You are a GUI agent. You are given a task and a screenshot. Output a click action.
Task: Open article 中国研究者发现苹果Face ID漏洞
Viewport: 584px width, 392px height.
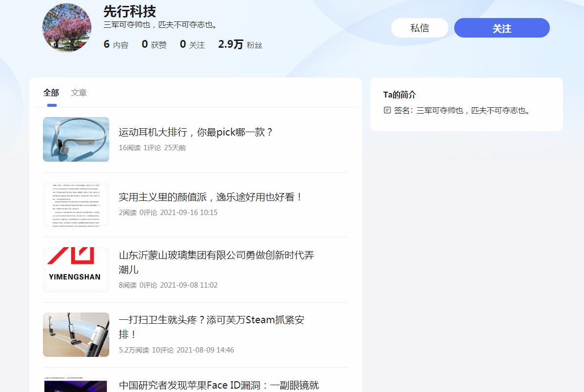click(x=219, y=385)
